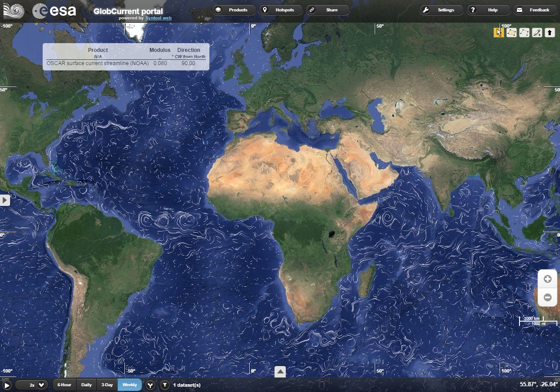Click the Share button
This screenshot has width=560, height=392.
tap(327, 10)
